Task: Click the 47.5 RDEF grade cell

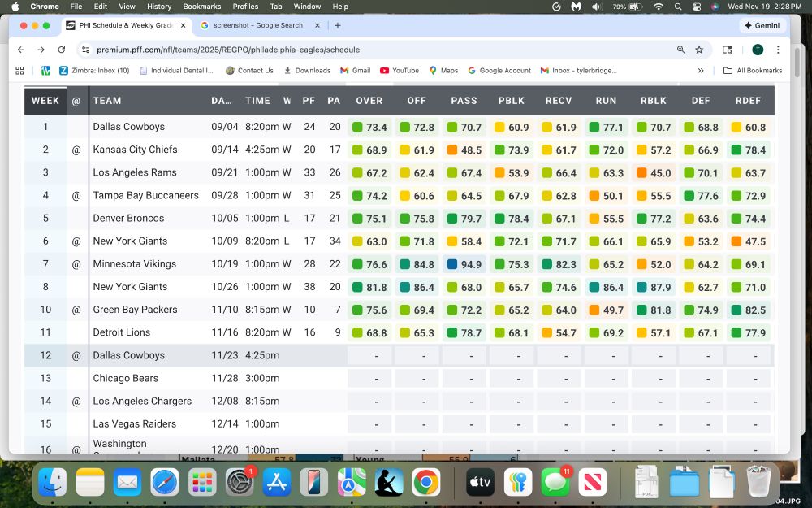Action: 749,241
